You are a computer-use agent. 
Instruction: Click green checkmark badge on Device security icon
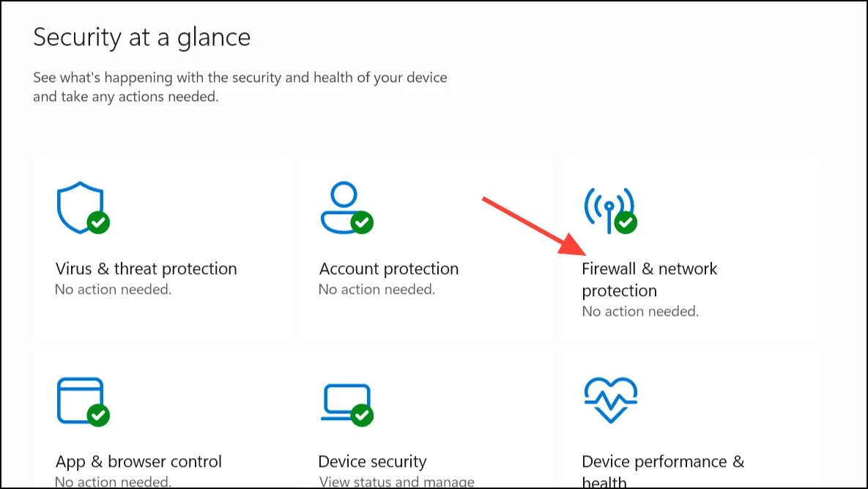[362, 416]
